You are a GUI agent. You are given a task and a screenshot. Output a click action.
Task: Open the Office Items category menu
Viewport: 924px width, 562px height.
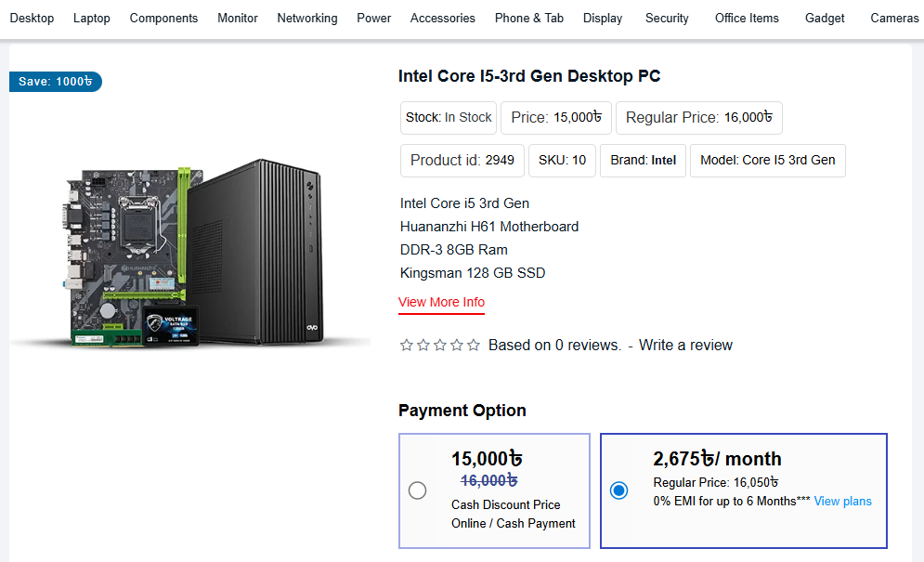pyautogui.click(x=747, y=19)
